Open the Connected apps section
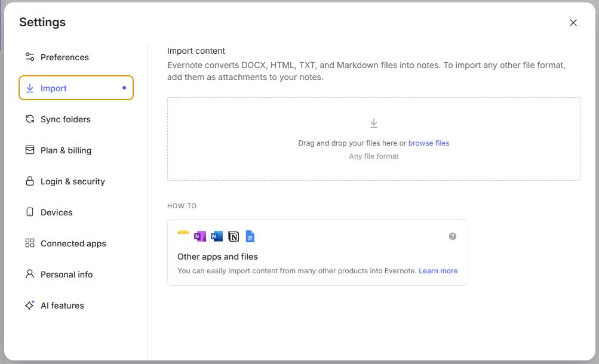Image resolution: width=599 pixels, height=364 pixels. click(76, 243)
